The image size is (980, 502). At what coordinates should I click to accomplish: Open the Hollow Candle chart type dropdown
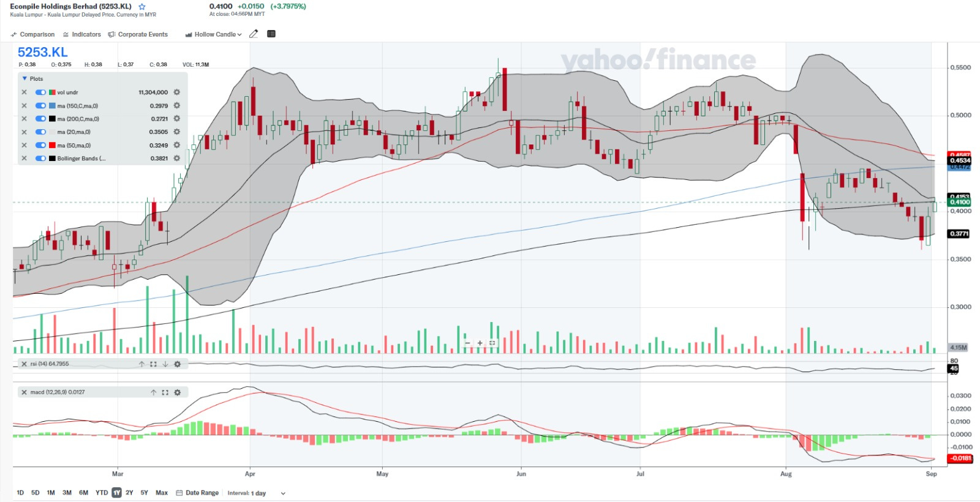tap(214, 34)
